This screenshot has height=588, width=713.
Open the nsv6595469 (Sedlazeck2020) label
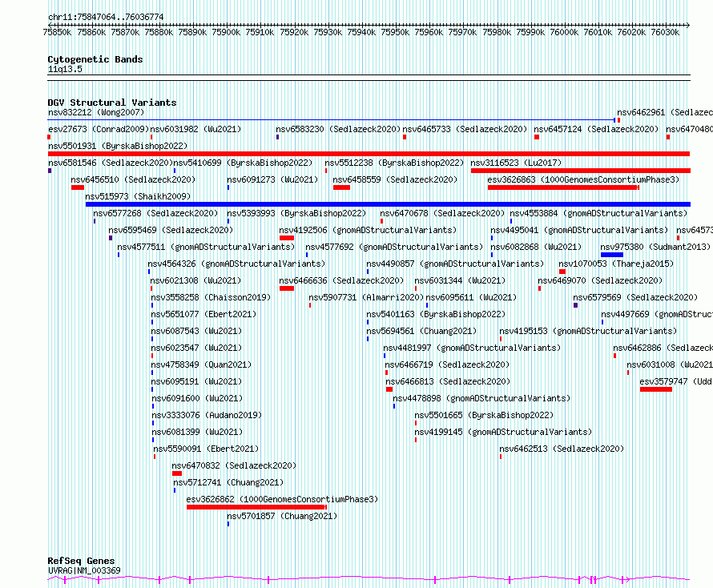click(x=171, y=230)
